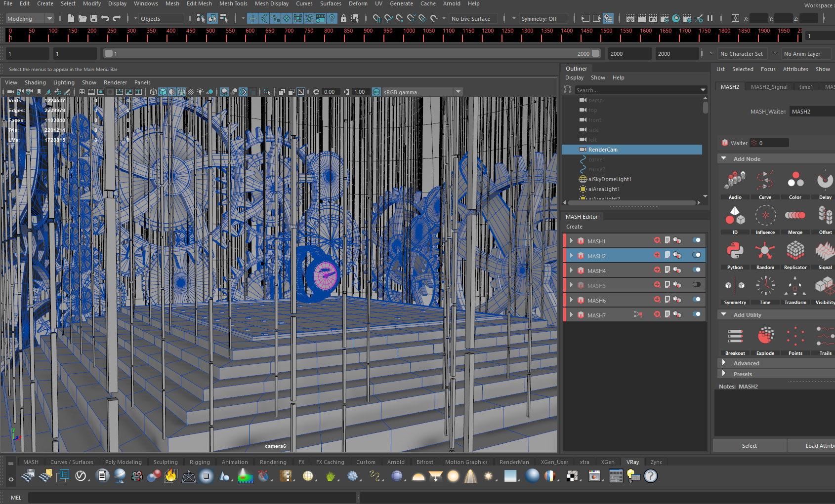Click the MEL command line input
This screenshot has height=504, width=835.
[192, 497]
